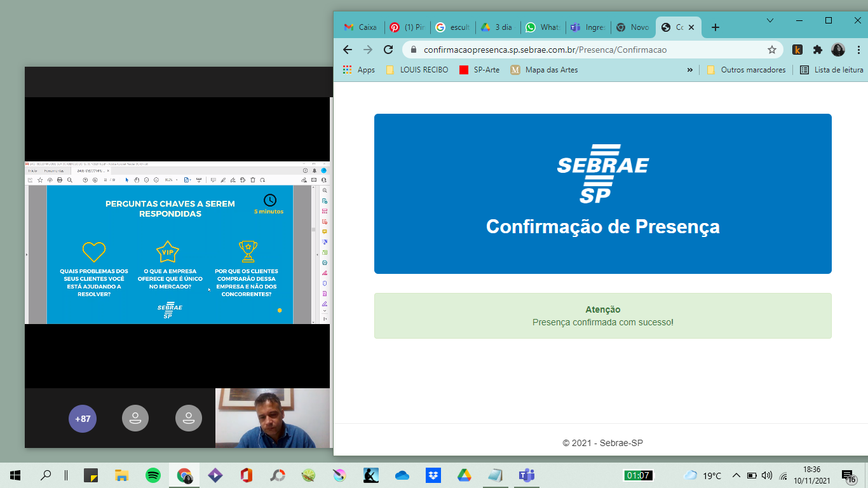Click the Chrome taskbar icon
The image size is (868, 488).
[184, 475]
